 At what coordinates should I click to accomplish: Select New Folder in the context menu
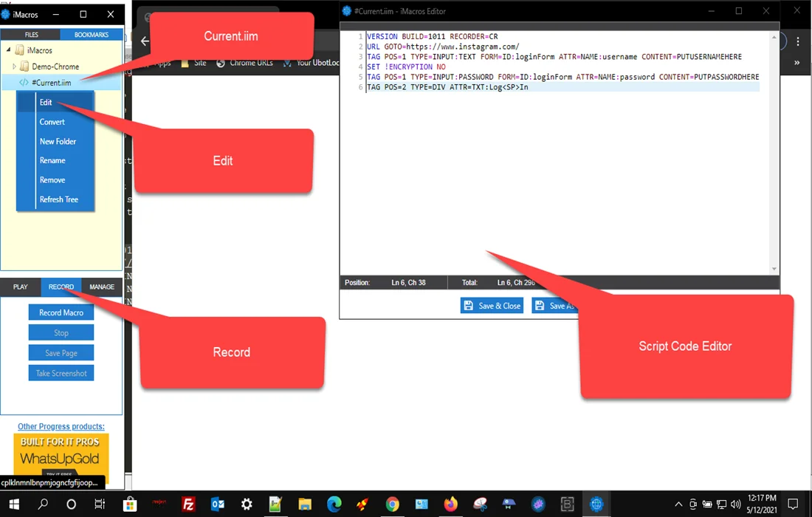pyautogui.click(x=55, y=141)
